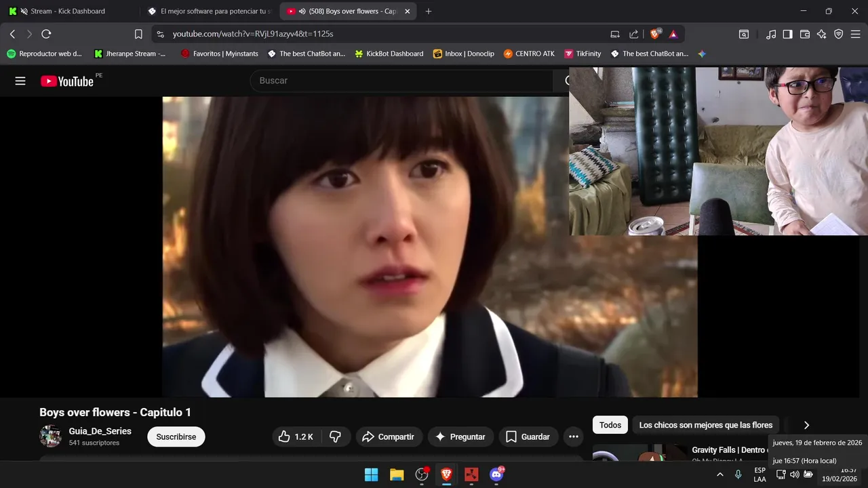Screen dimensions: 868x488
Task: Open the browser main menu
Action: click(x=856, y=34)
